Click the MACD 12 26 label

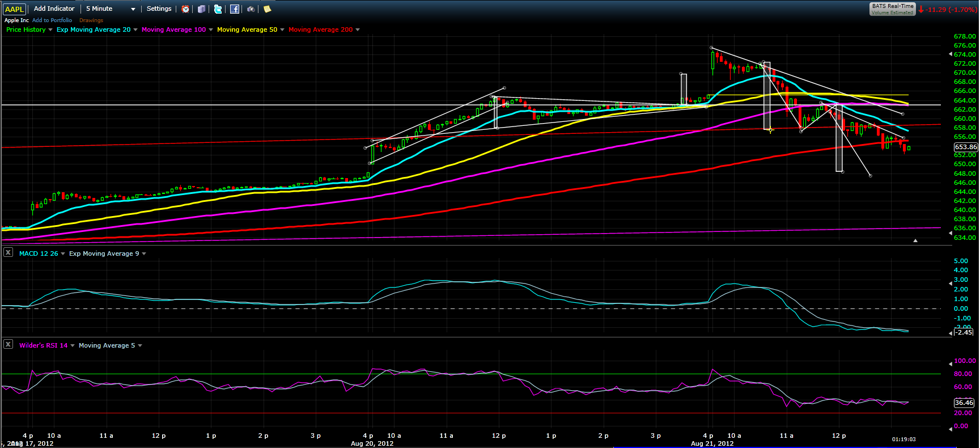click(x=39, y=253)
